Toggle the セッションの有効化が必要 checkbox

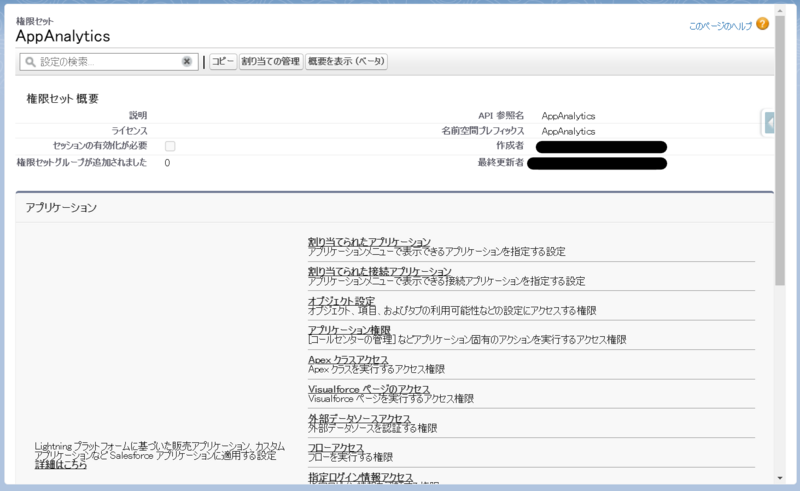pos(170,146)
